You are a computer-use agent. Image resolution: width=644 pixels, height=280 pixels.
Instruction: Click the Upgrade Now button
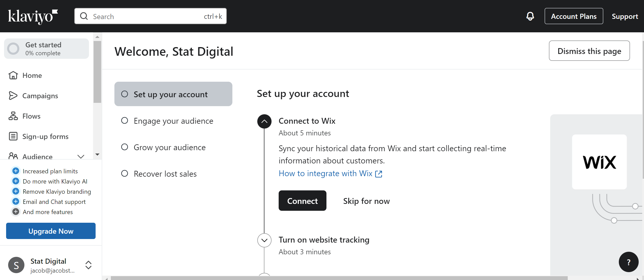[51, 231]
